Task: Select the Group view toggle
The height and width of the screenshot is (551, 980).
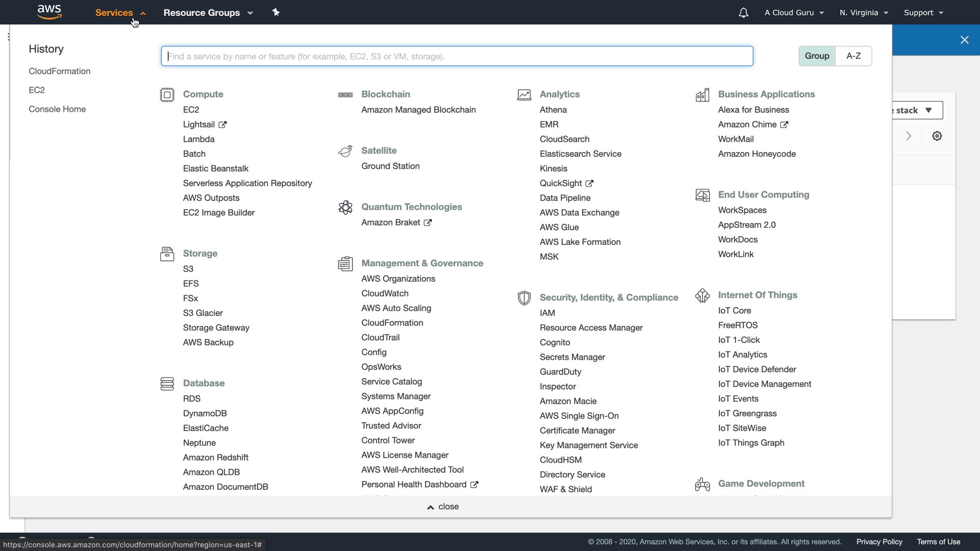Action: click(817, 56)
